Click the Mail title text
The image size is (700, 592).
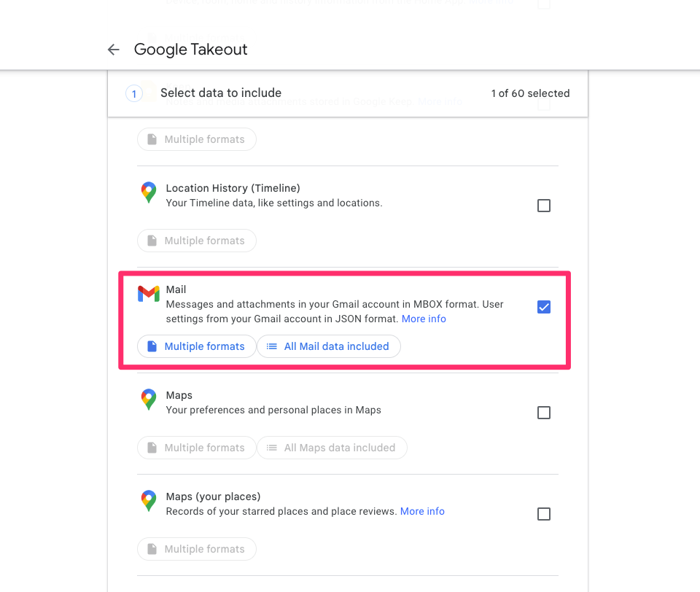[x=176, y=289]
